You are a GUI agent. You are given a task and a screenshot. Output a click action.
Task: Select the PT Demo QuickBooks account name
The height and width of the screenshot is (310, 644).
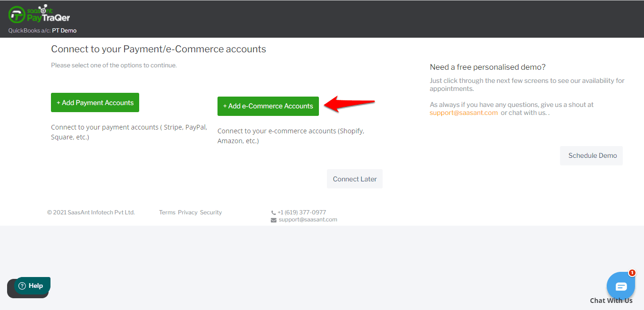tap(64, 31)
